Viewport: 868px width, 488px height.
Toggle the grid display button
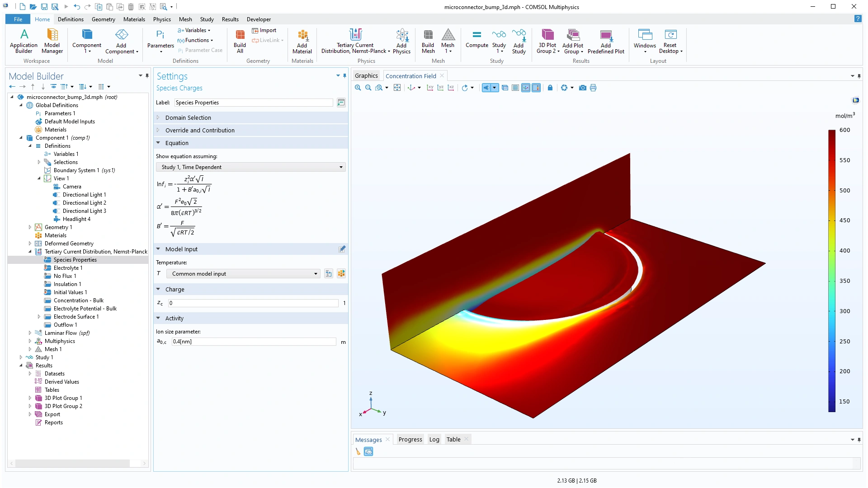[x=515, y=88]
